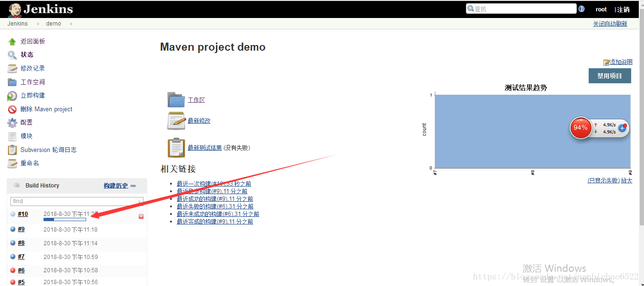The image size is (644, 286).
Task: Click the blue status ball of build #8
Action: (13, 243)
